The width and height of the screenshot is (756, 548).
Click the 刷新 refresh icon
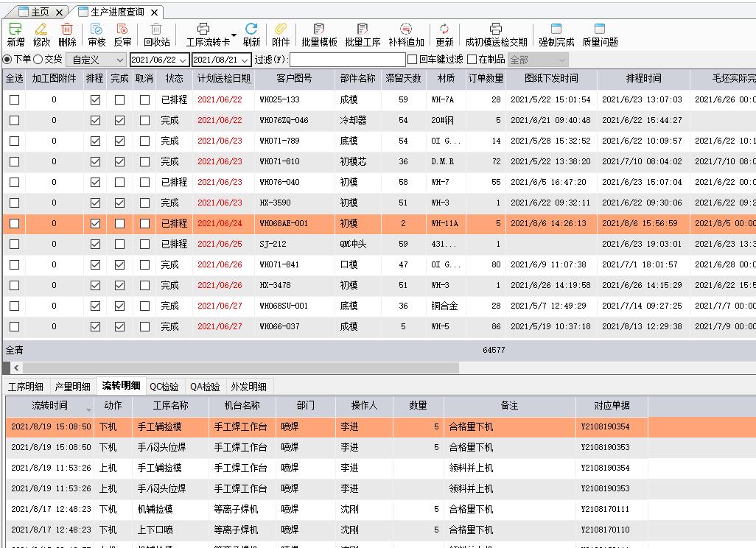point(251,29)
